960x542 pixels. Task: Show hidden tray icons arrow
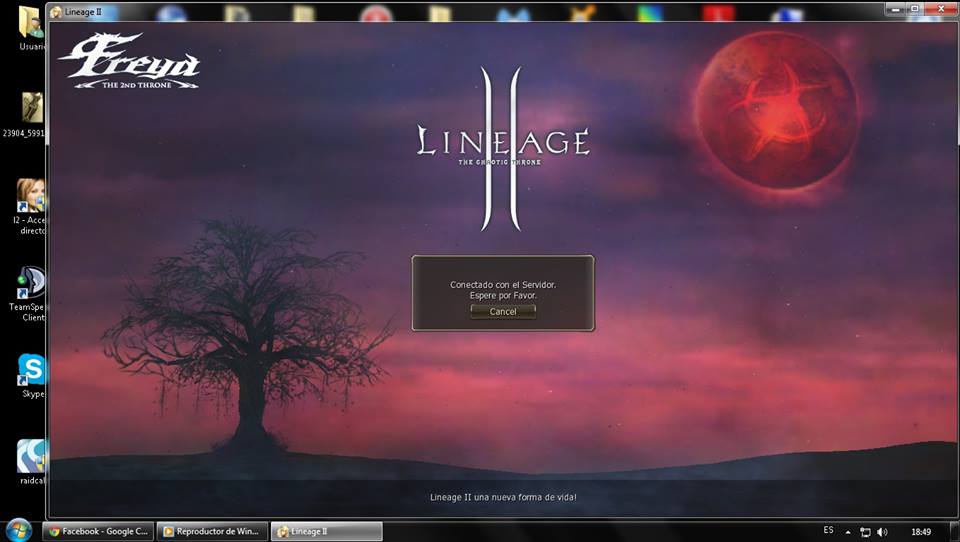pos(848,532)
